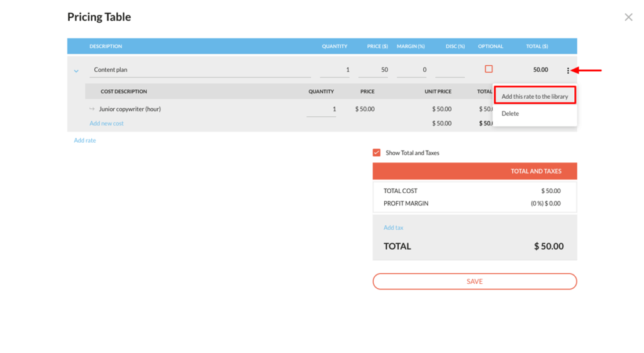This screenshot has width=644, height=353.
Task: Click the Junior copywriter price $ 50.00
Action: click(x=365, y=109)
